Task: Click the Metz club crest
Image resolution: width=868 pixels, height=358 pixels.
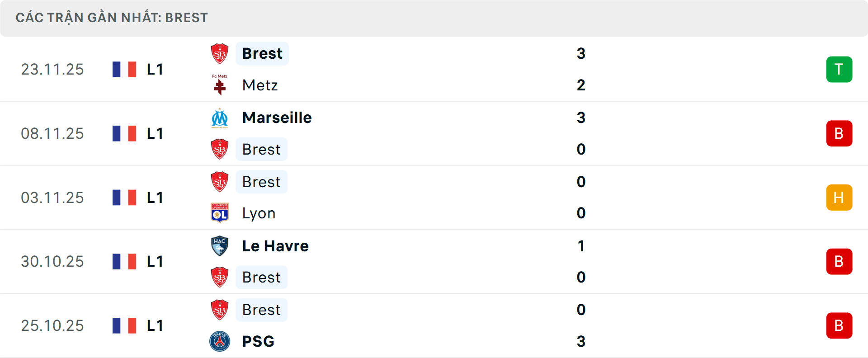Action: pos(220,85)
